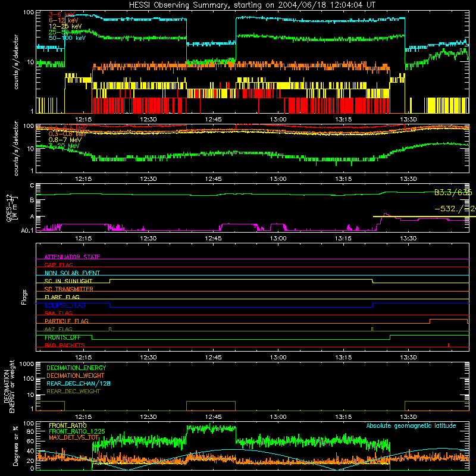Select 13:30 under the GOES-12 panel

pos(408,239)
